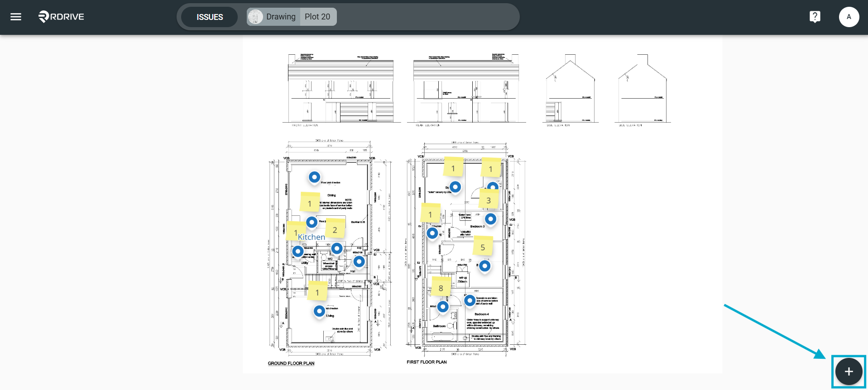
Task: Click the Kitchen label on ground floor
Action: [x=312, y=237]
